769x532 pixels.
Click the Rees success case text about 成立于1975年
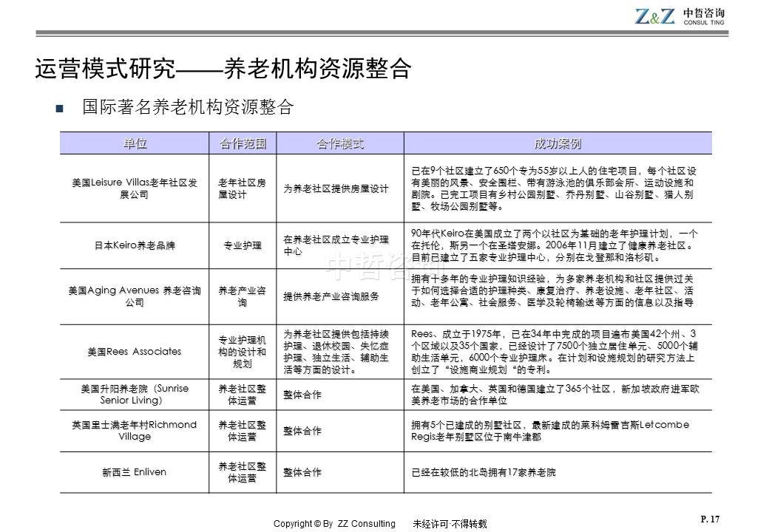(554, 352)
